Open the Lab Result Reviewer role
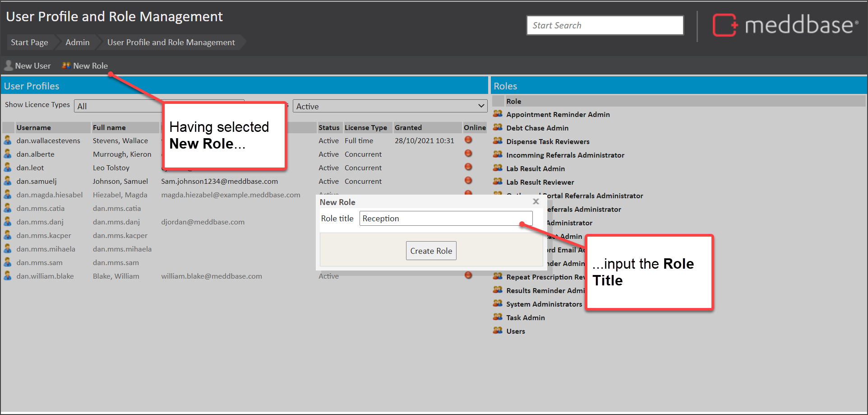The width and height of the screenshot is (868, 415). pyautogui.click(x=540, y=182)
